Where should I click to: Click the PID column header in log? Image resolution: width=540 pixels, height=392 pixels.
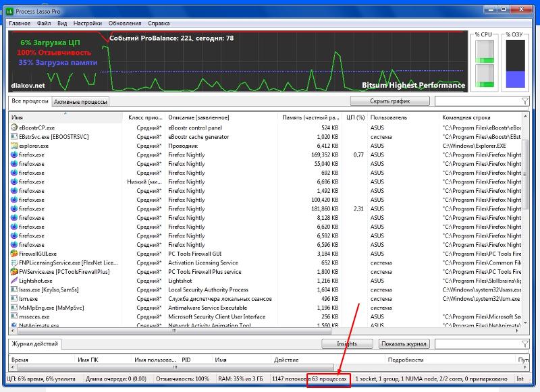196,360
